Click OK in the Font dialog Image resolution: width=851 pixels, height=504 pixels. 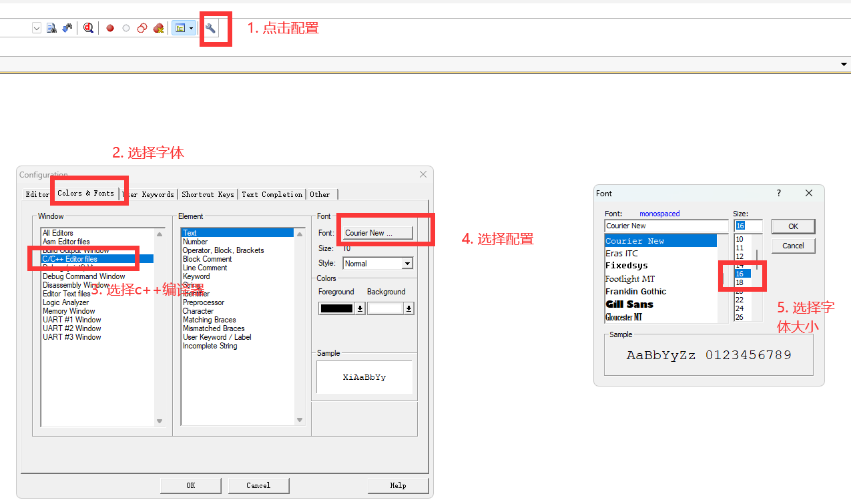793,226
